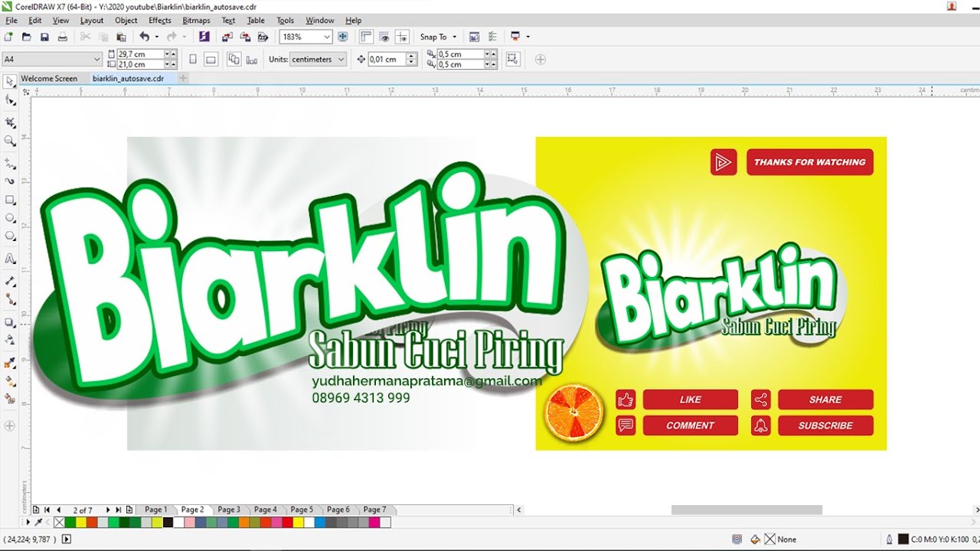Select the Drop Shadow tool
The width and height of the screenshot is (980, 551).
[x=10, y=321]
